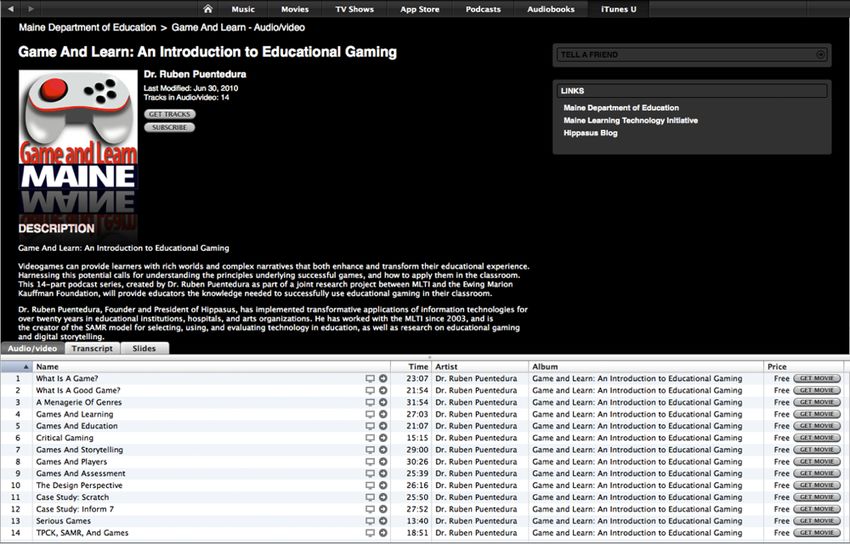
Task: Click the forward navigation arrow
Action: point(31,9)
